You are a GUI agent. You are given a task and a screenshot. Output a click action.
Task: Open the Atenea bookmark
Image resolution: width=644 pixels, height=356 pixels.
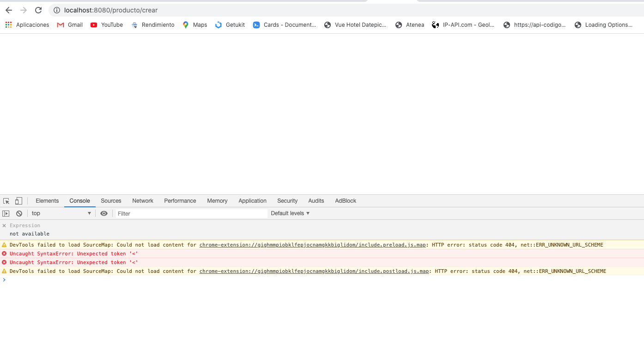pyautogui.click(x=410, y=25)
